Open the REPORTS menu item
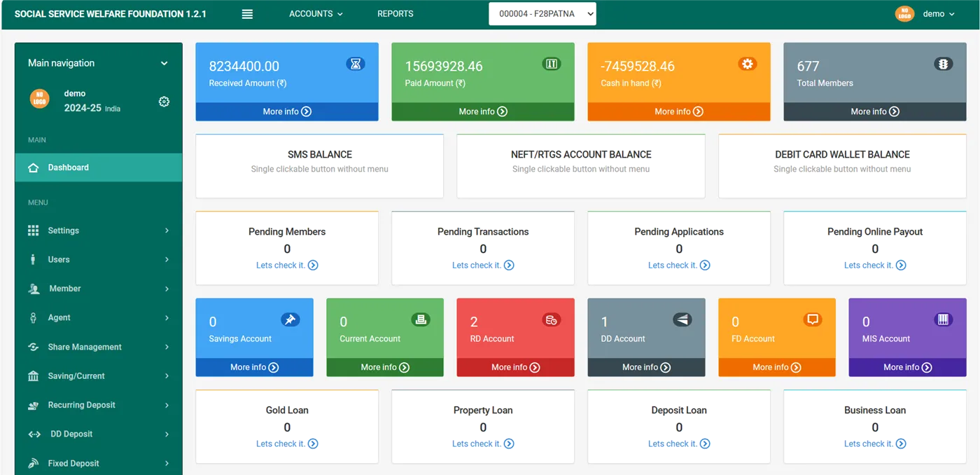 (395, 14)
